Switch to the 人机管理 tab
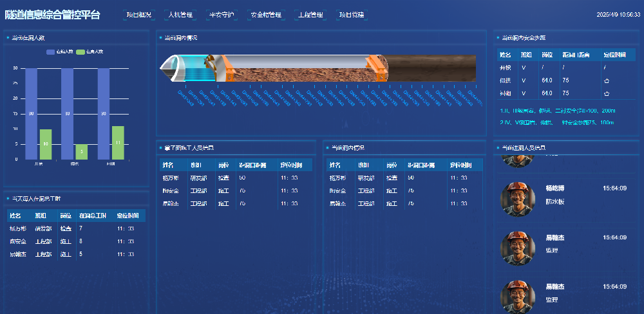 pos(180,14)
